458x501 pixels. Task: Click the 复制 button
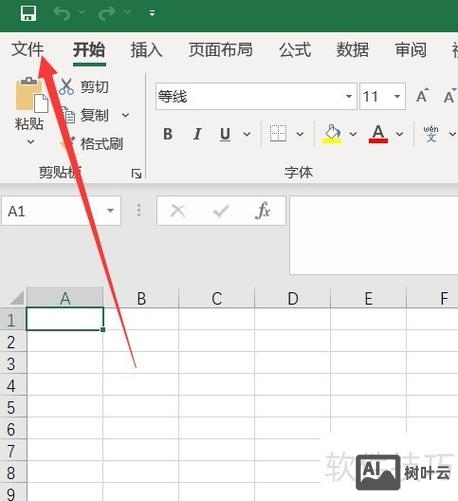(85, 115)
